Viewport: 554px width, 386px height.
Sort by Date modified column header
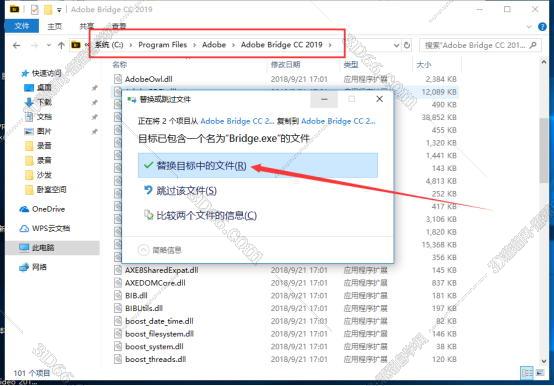(285, 65)
